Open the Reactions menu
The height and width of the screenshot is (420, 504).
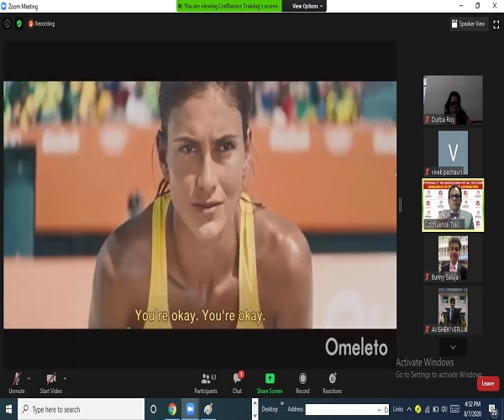point(333,383)
